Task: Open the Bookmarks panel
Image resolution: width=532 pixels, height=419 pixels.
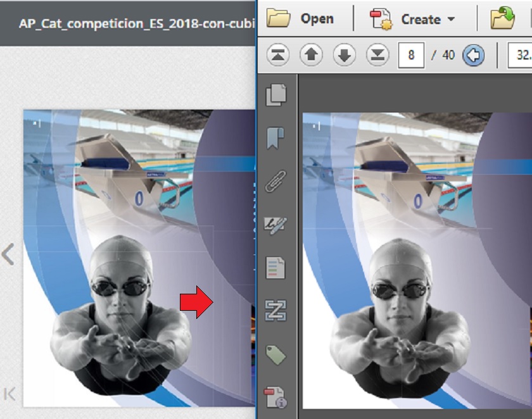Action: coord(276,138)
